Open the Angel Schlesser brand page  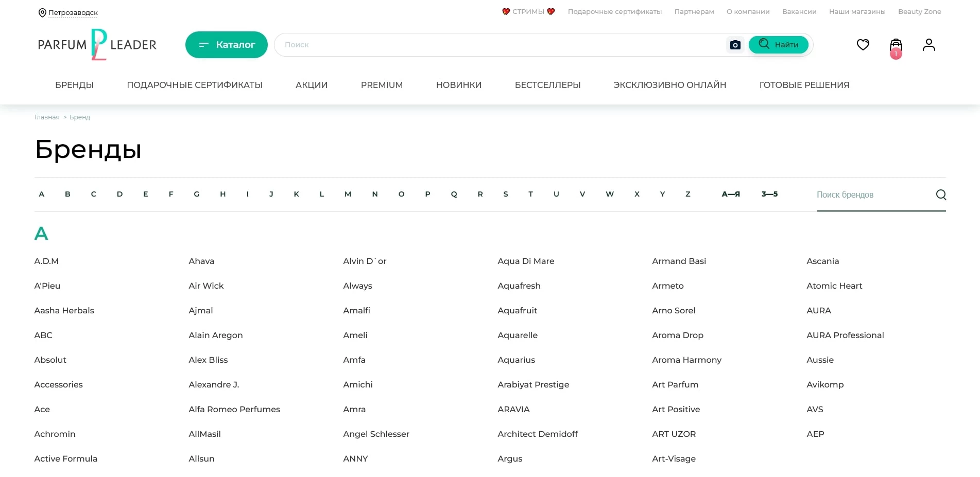(x=376, y=434)
